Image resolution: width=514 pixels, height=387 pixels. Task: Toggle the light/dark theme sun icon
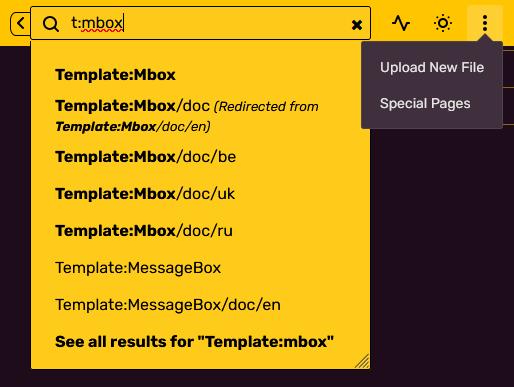pos(443,23)
